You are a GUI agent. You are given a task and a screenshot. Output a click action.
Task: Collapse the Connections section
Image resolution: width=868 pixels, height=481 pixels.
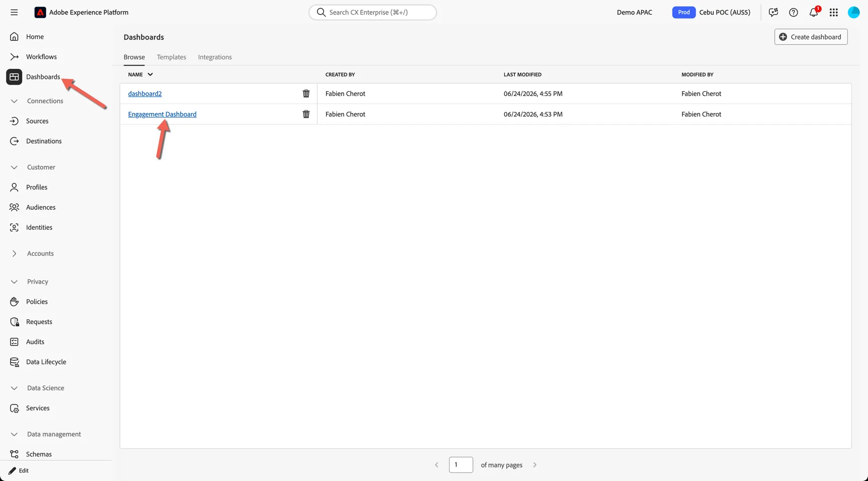[14, 101]
